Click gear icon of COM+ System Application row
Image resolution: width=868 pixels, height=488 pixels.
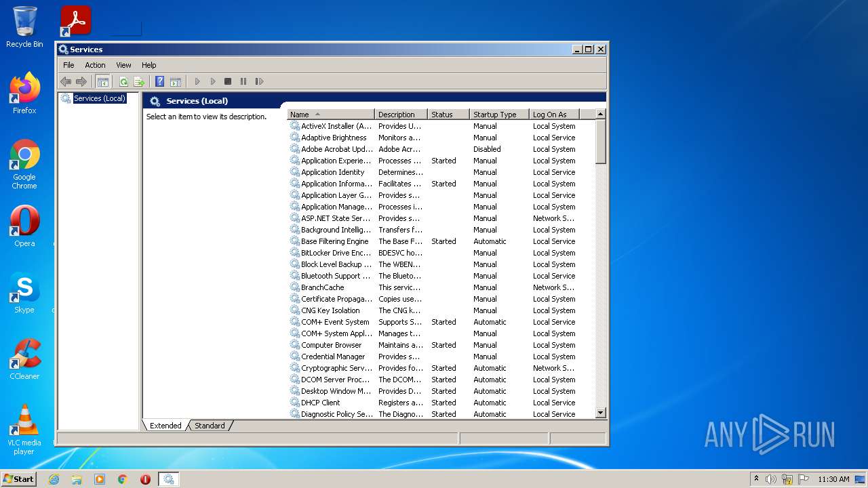(x=295, y=333)
